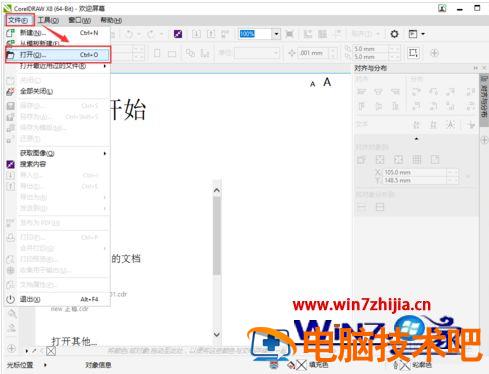Screen dimensions: 489x374
Task: Click the page edge align-to icon
Action: (x=380, y=160)
